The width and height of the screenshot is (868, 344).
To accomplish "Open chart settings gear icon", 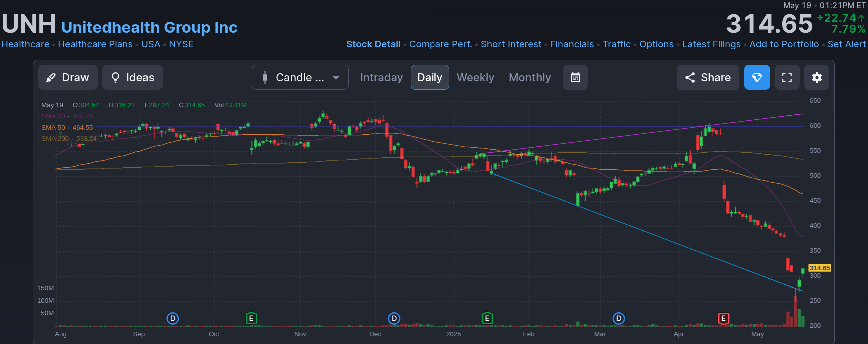I will 817,77.
